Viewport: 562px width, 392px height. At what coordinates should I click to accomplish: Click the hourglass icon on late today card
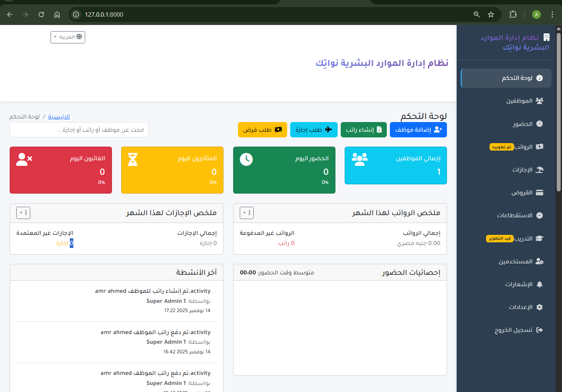(133, 159)
